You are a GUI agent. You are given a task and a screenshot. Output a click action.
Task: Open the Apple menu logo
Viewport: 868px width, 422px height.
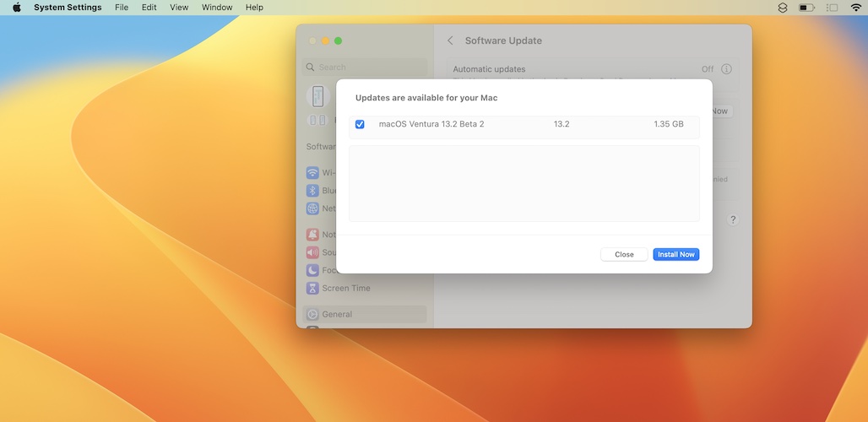tap(17, 8)
